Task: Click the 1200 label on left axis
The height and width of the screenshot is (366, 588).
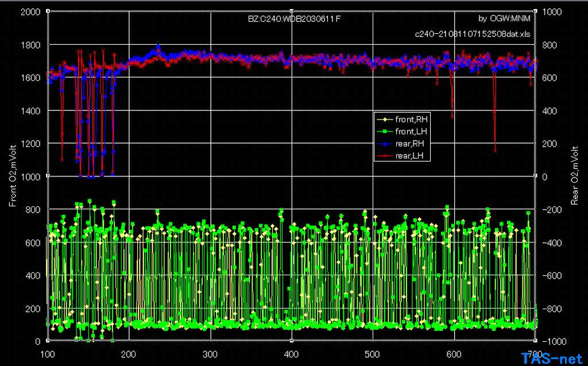Action: tap(31, 144)
